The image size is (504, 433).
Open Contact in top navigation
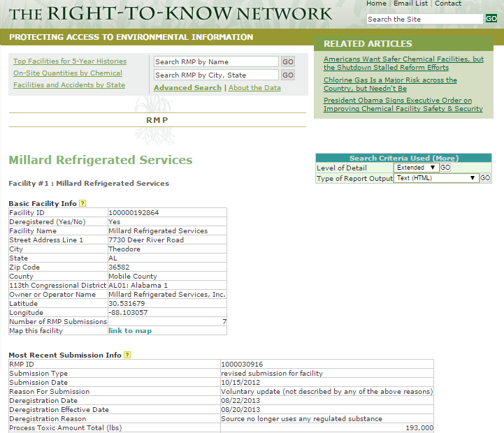pos(448,3)
